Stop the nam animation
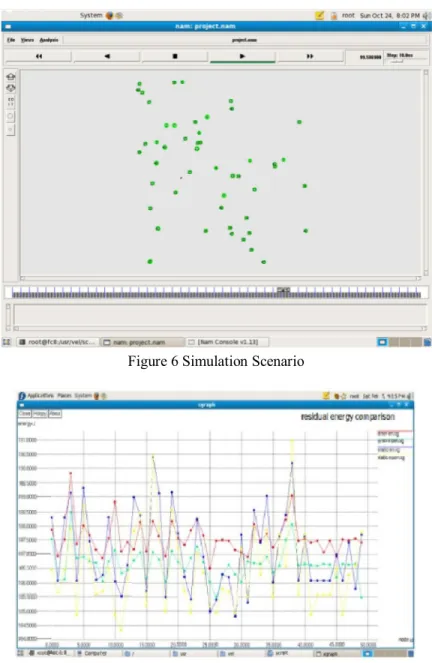432x663 pixels. click(175, 56)
